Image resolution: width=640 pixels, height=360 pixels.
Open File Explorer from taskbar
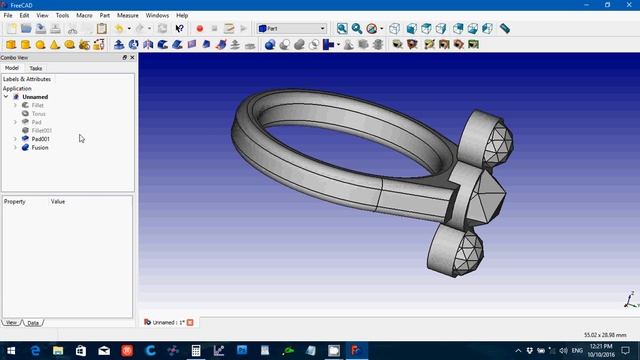tap(58, 351)
